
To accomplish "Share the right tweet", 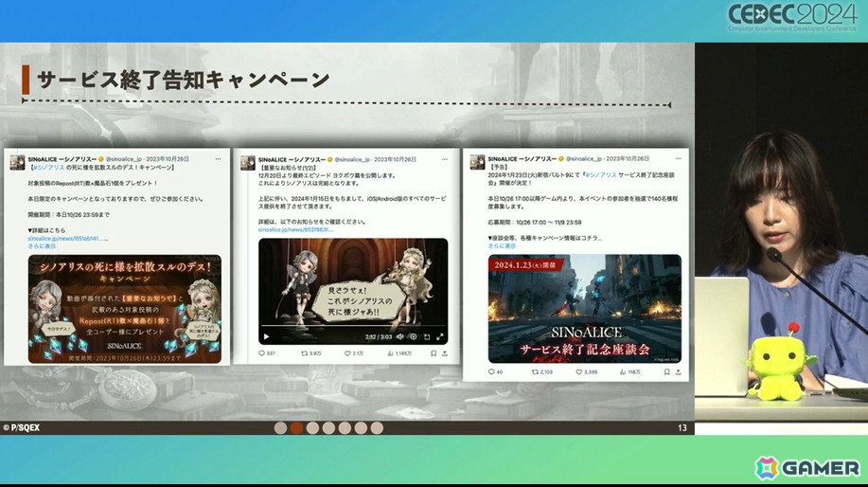I will (x=678, y=371).
